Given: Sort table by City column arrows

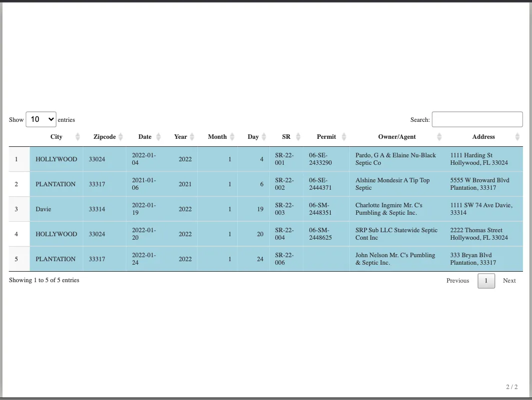Looking at the screenshot, I should [x=78, y=137].
